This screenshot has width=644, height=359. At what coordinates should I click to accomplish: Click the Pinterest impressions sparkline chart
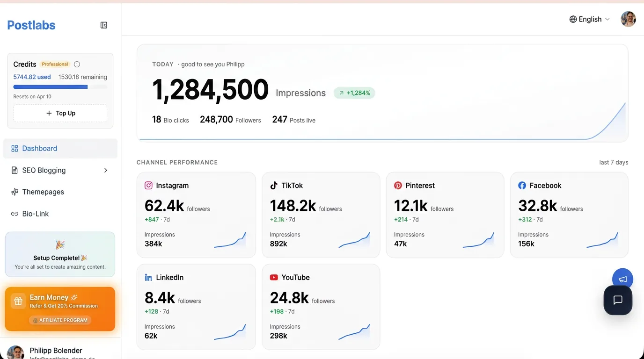(478, 240)
